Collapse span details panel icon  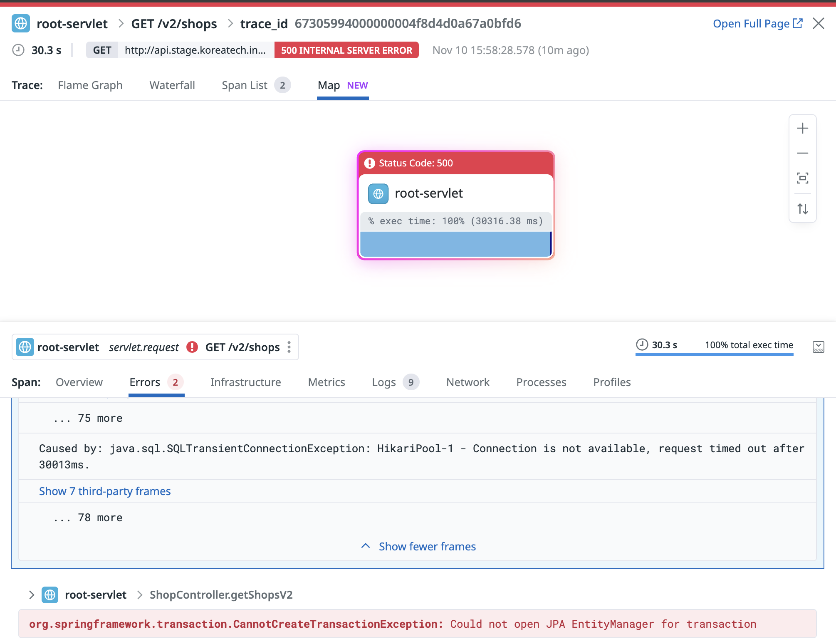pos(818,347)
